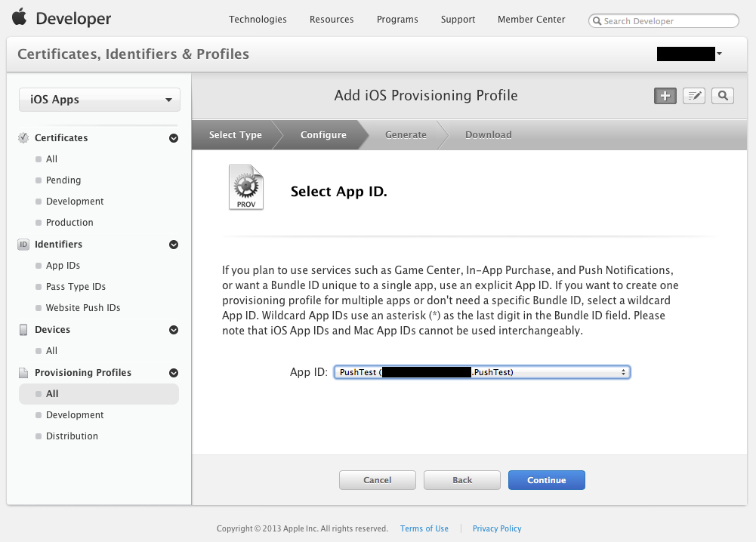Select Development under Certificates

(75, 202)
